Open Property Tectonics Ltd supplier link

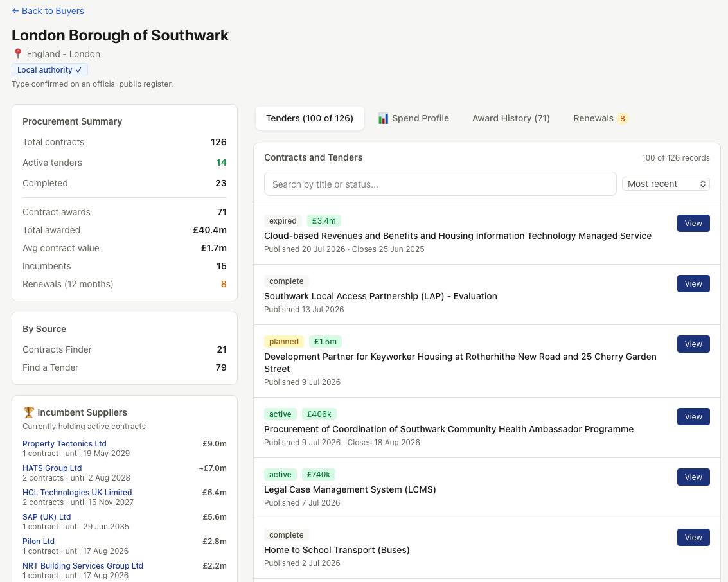tap(64, 444)
